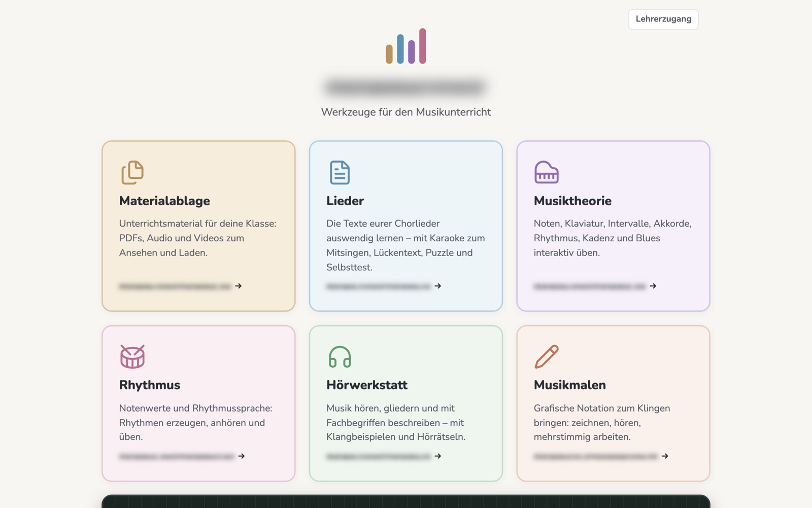Click the arrow in Materialablage card
This screenshot has width=812, height=508.
239,286
